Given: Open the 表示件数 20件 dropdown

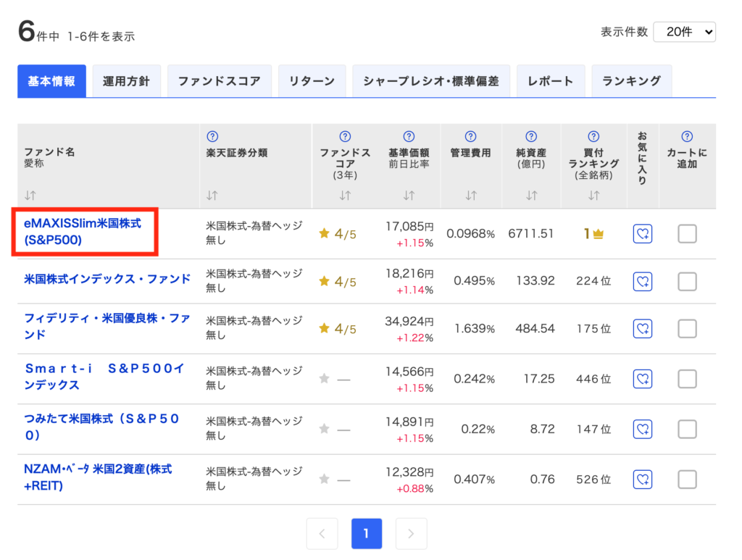Looking at the screenshot, I should point(684,32).
